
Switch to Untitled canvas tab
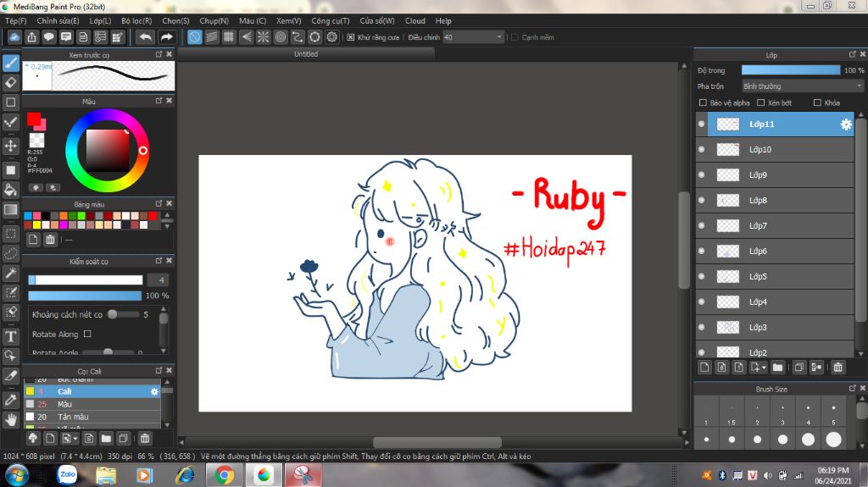(x=306, y=54)
